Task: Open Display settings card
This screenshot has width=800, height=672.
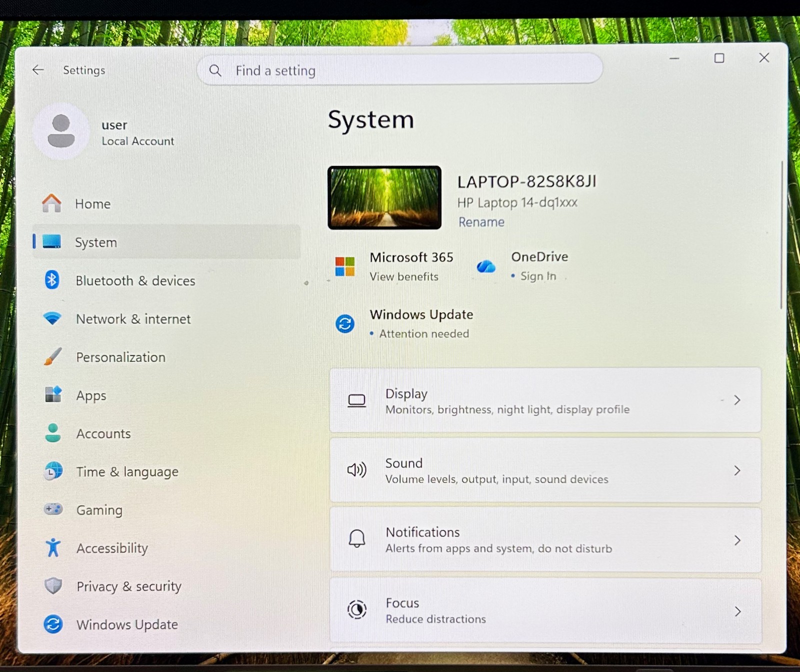Action: click(x=545, y=400)
